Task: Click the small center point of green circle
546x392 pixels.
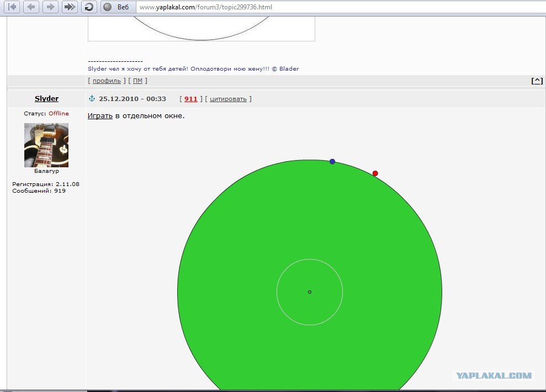Action: (x=310, y=292)
